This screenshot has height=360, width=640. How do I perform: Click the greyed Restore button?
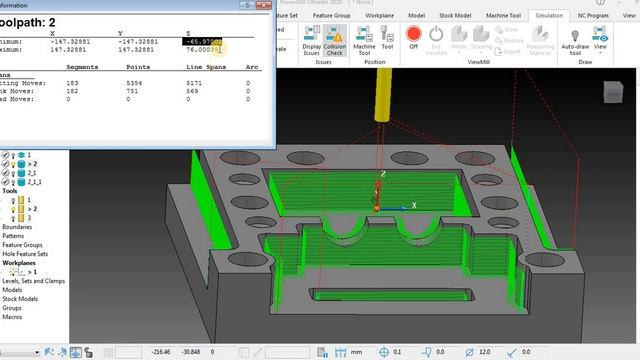coord(509,40)
